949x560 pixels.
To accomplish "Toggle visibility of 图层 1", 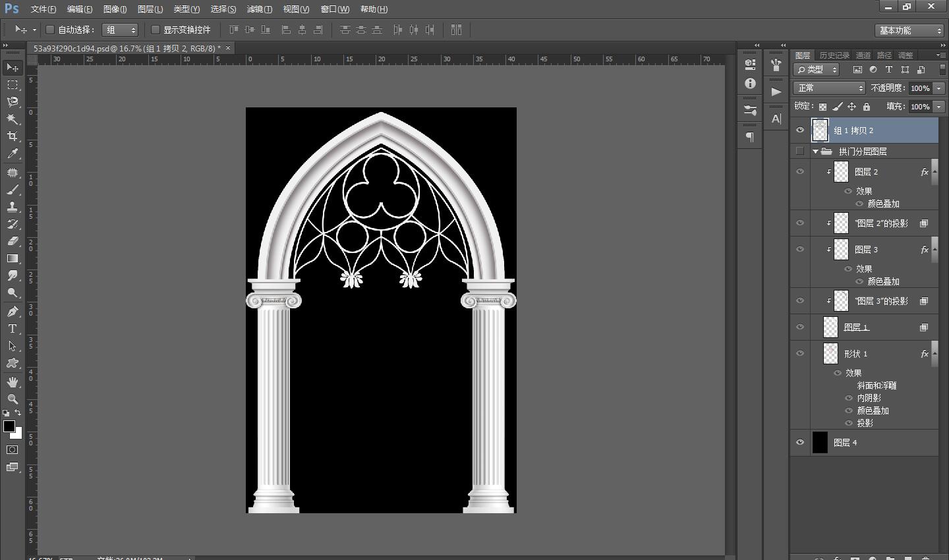I will [800, 327].
